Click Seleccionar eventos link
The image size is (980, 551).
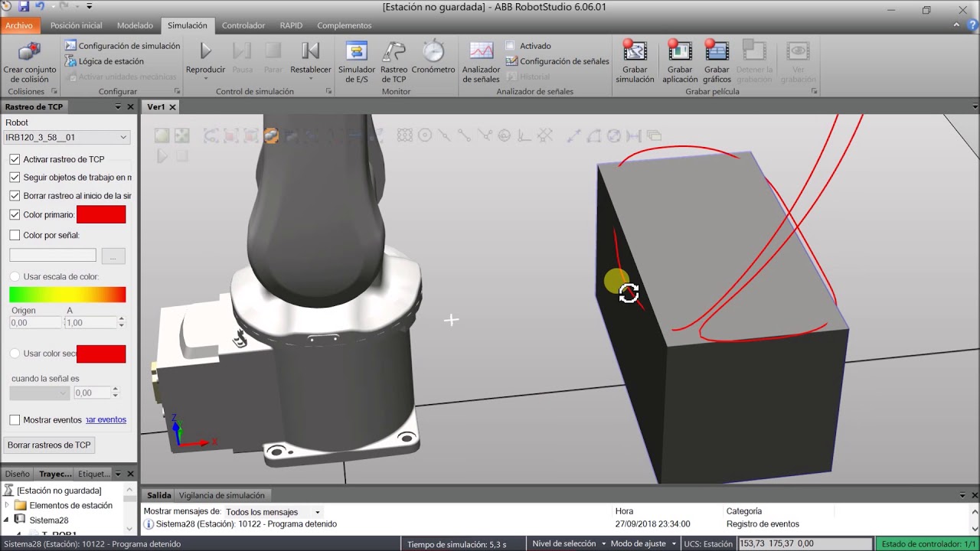coord(106,419)
